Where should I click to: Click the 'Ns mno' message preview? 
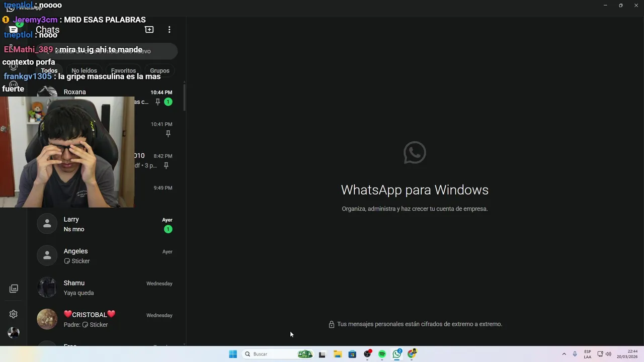74,229
